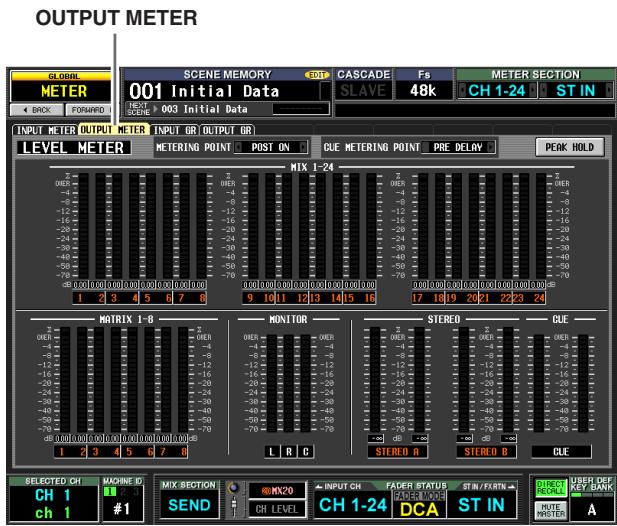Screen dimensions: 617x526
Task: Click STEREO A left -∞ level readout
Action: pyautogui.click(x=376, y=438)
